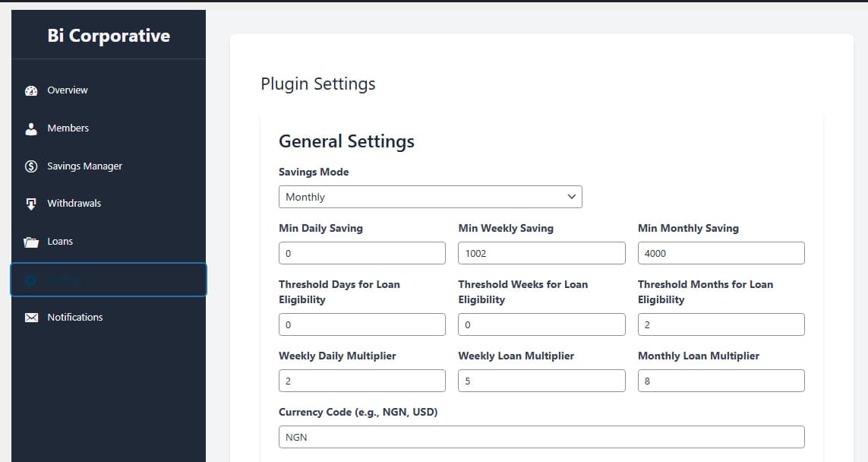This screenshot has height=462, width=868.
Task: Focus the Weekly Loan Multiplier field
Action: click(541, 381)
